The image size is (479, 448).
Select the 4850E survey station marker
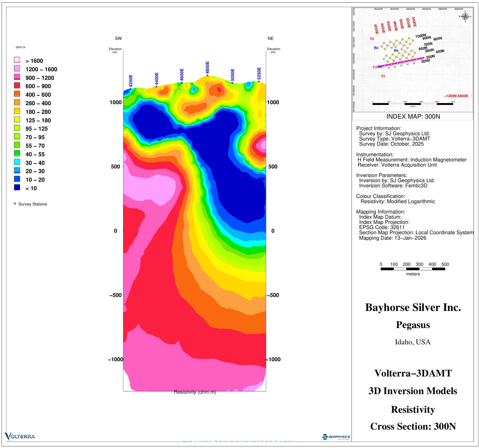click(207, 75)
